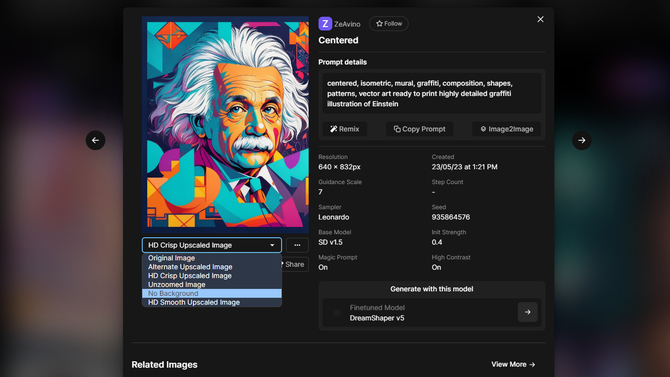Click the Remix button
This screenshot has height=377, width=670.
344,129
